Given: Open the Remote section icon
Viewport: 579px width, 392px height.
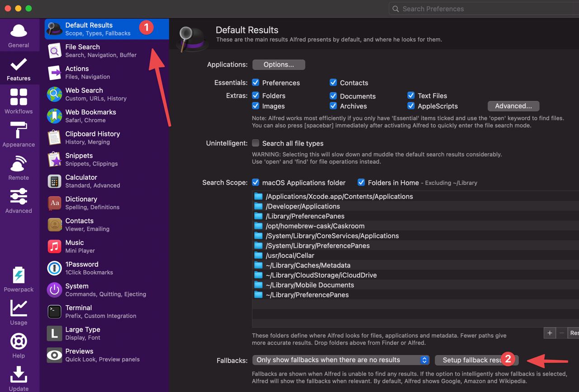Looking at the screenshot, I should point(19,164).
